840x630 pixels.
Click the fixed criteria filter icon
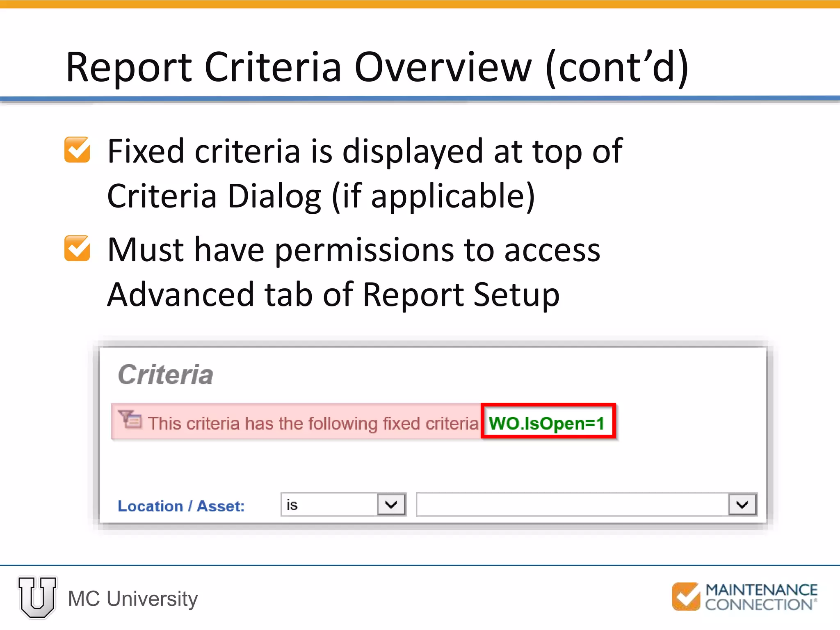coord(130,420)
